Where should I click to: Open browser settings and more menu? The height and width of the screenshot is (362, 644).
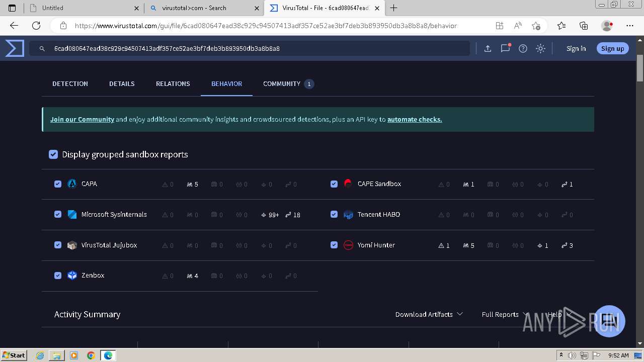tap(630, 26)
